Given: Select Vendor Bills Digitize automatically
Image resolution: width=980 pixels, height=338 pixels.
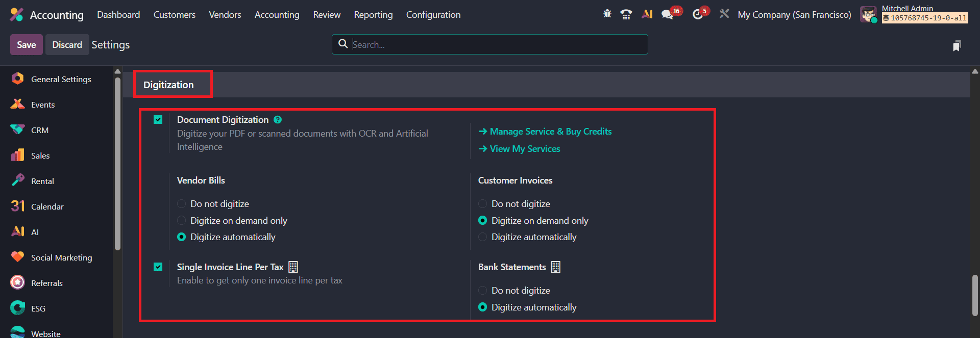Looking at the screenshot, I should pyautogui.click(x=181, y=237).
